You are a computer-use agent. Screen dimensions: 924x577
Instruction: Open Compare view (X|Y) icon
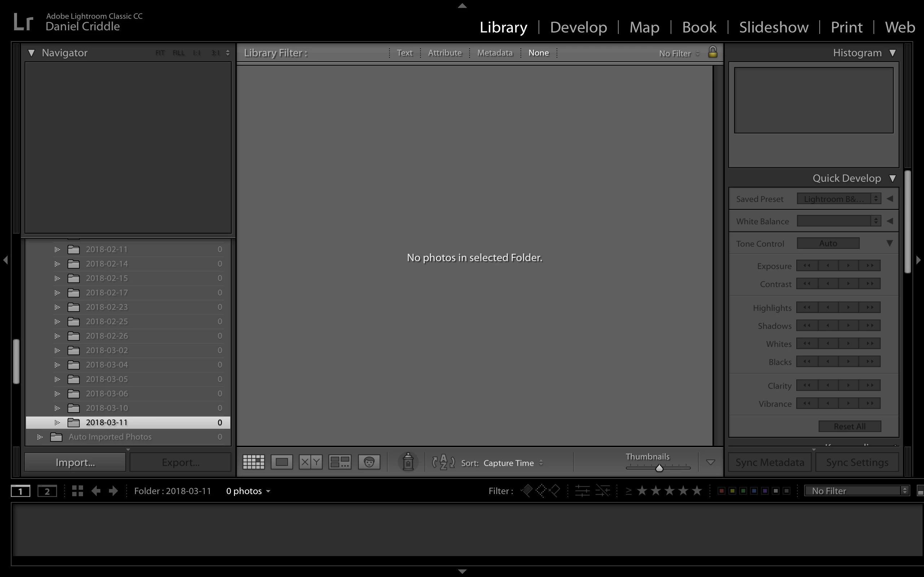[310, 462]
